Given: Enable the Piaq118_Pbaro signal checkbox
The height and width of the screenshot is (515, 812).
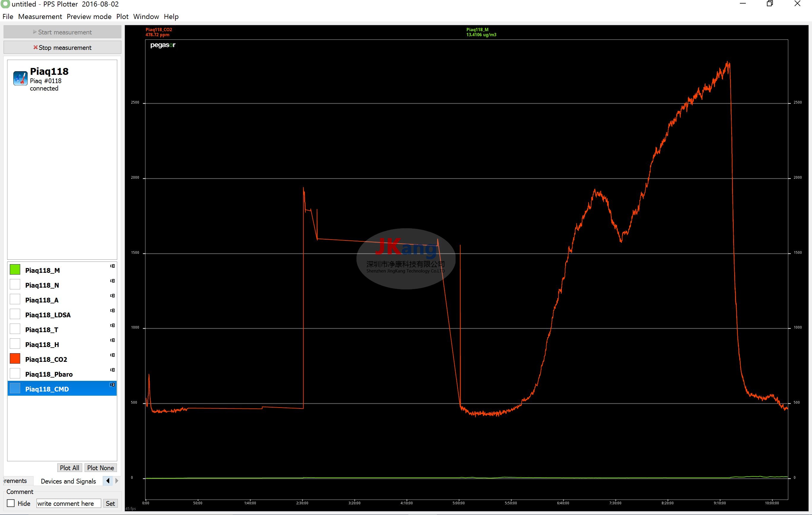Looking at the screenshot, I should click(15, 373).
